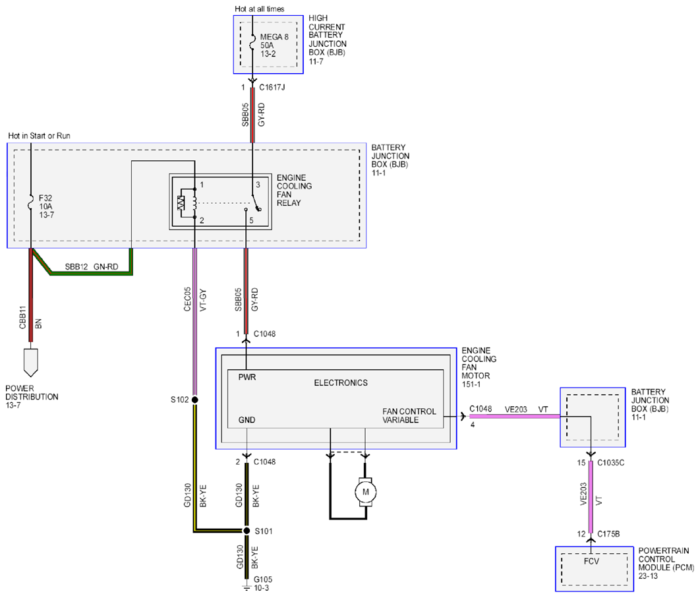Click the "ENGINE COOLING FAN RELAY" label
Viewport: 700px width, 598px height.
click(x=294, y=191)
